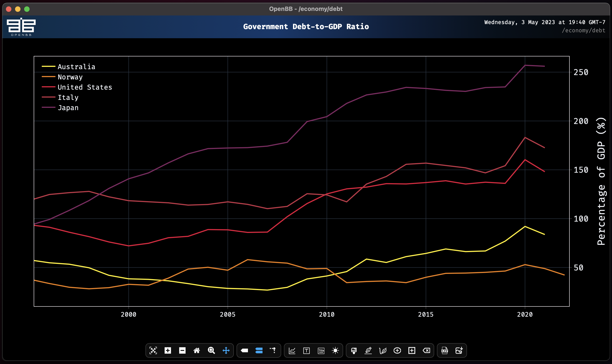This screenshot has height=364, width=612.
Task: Select the freehand pen drawing tool
Action: pyautogui.click(x=383, y=350)
